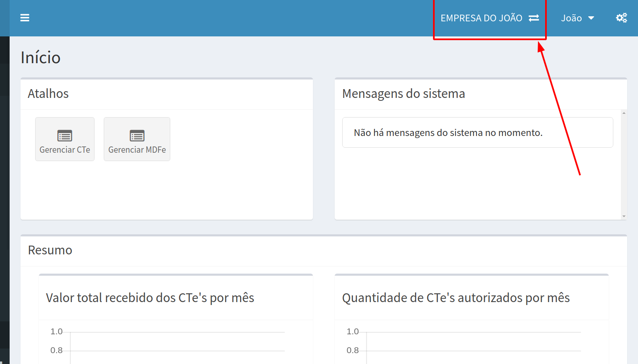Click the Início page title
This screenshot has height=364, width=638.
click(x=41, y=58)
